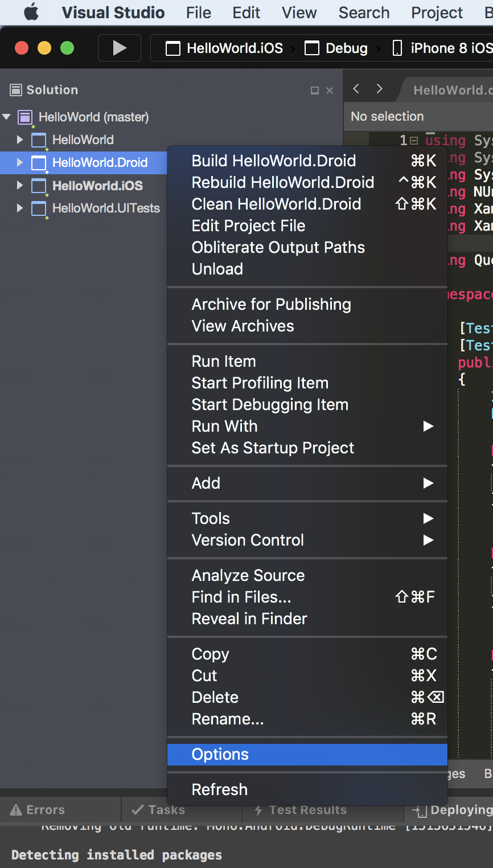Open the Run With submenu

point(224,427)
